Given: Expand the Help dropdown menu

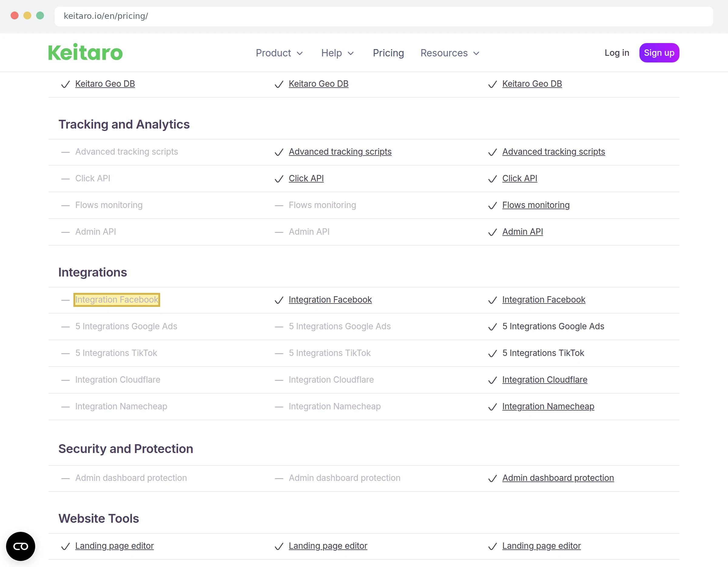Looking at the screenshot, I should tap(337, 53).
